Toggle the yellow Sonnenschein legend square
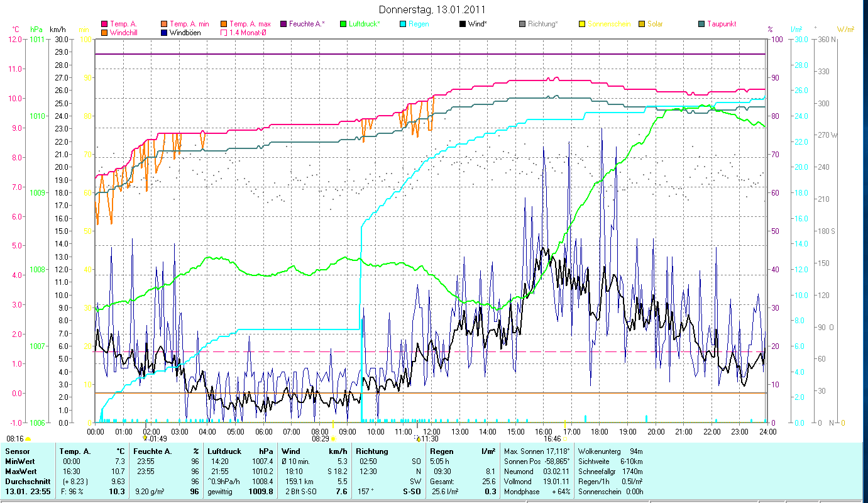868x503 pixels. pyautogui.click(x=581, y=24)
